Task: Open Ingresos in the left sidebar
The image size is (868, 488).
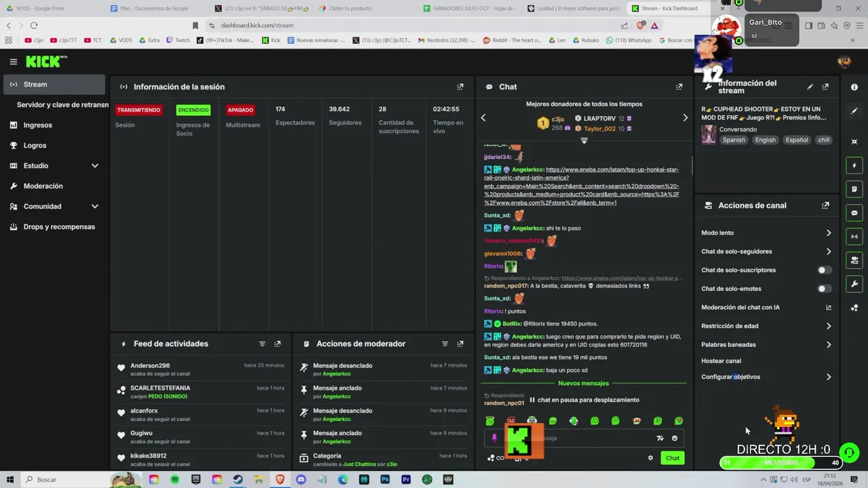Action: click(54, 125)
